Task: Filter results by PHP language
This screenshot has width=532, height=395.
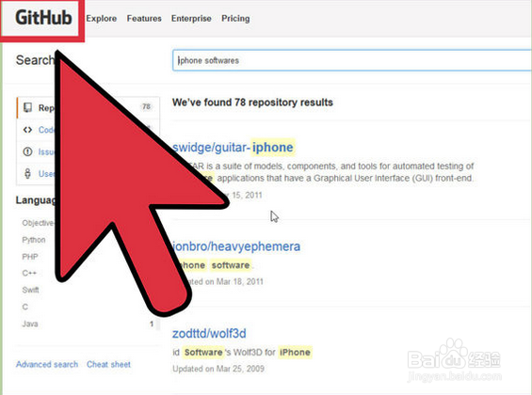Action: coord(30,257)
